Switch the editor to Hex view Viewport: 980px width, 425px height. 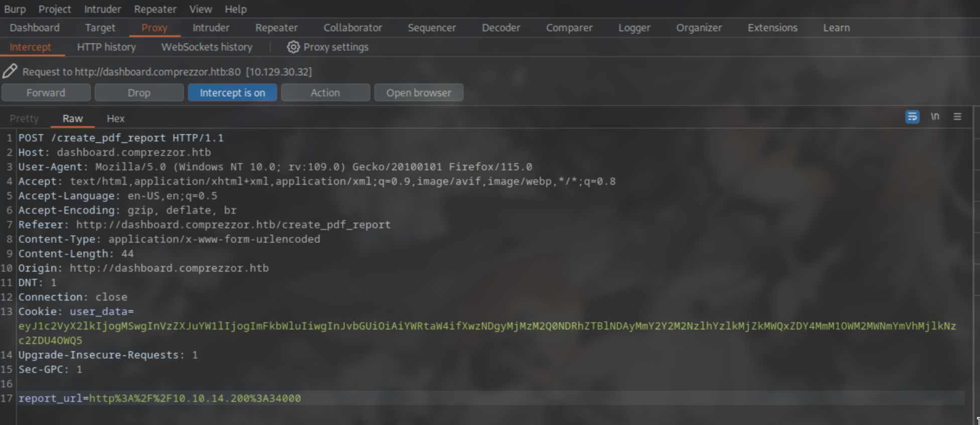pyautogui.click(x=115, y=119)
